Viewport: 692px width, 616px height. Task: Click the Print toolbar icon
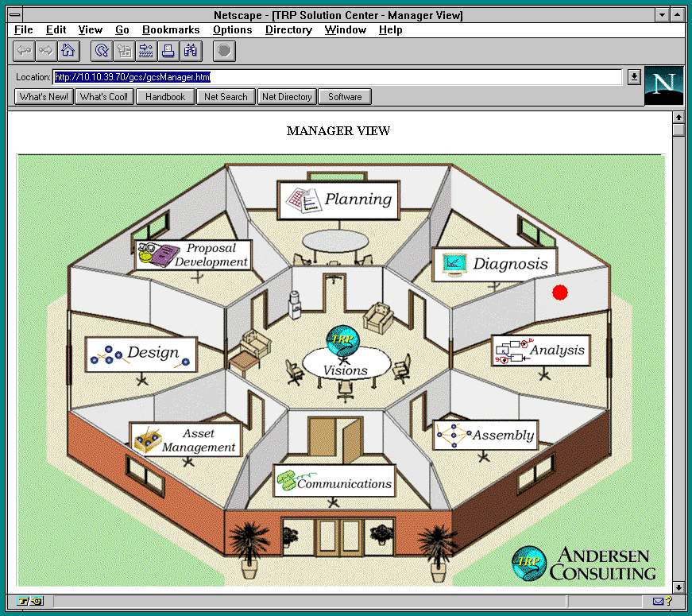coord(168,51)
